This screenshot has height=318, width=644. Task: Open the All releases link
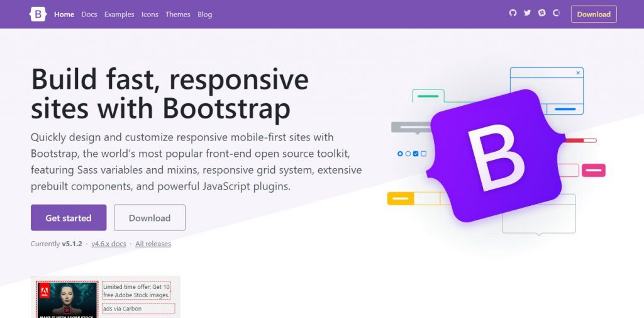click(x=153, y=244)
